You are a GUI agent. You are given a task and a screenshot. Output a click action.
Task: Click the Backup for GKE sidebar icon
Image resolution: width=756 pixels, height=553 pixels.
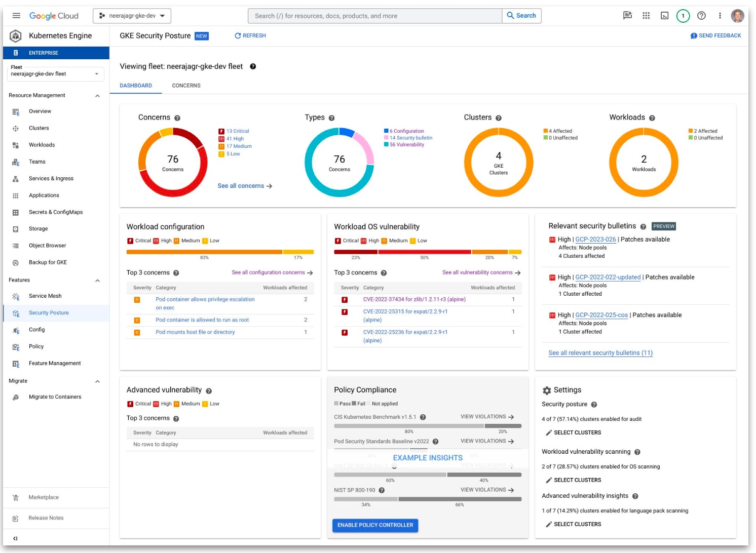point(16,262)
